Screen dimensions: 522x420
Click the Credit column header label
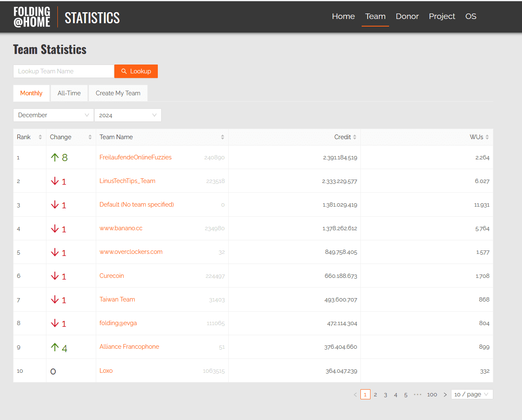point(343,137)
